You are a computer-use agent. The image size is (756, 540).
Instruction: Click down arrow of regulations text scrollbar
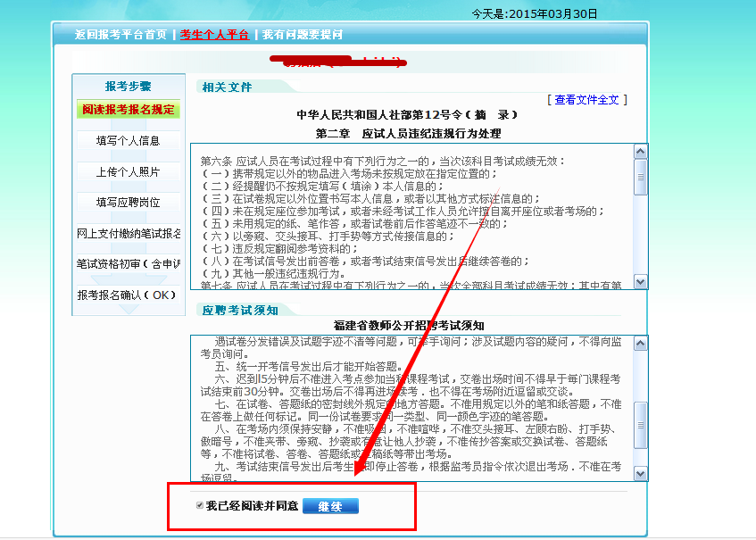tap(641, 281)
